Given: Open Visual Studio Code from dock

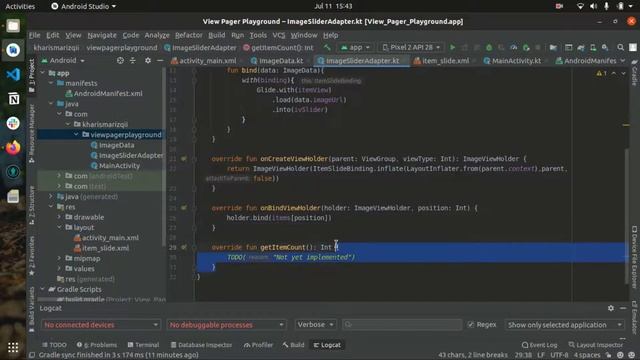Looking at the screenshot, I should pyautogui.click(x=13, y=74).
